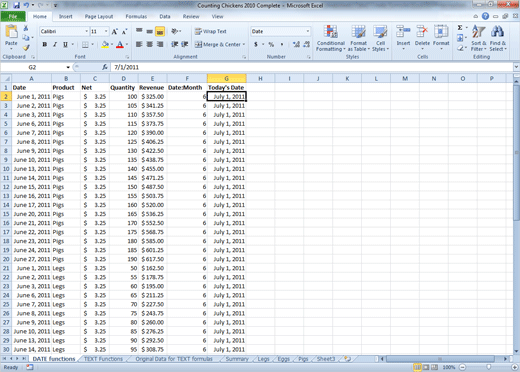Open the Number format Date dropdown
The height and width of the screenshot is (372, 520).
click(x=308, y=31)
